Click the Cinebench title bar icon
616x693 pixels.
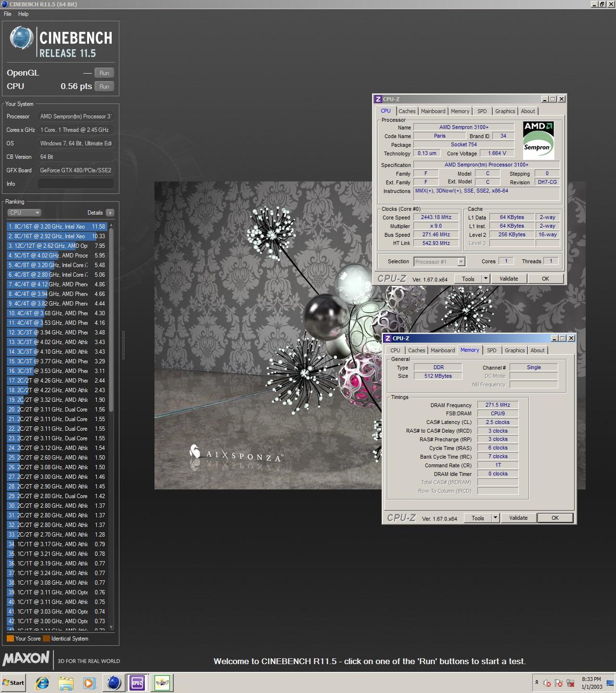click(x=4, y=4)
